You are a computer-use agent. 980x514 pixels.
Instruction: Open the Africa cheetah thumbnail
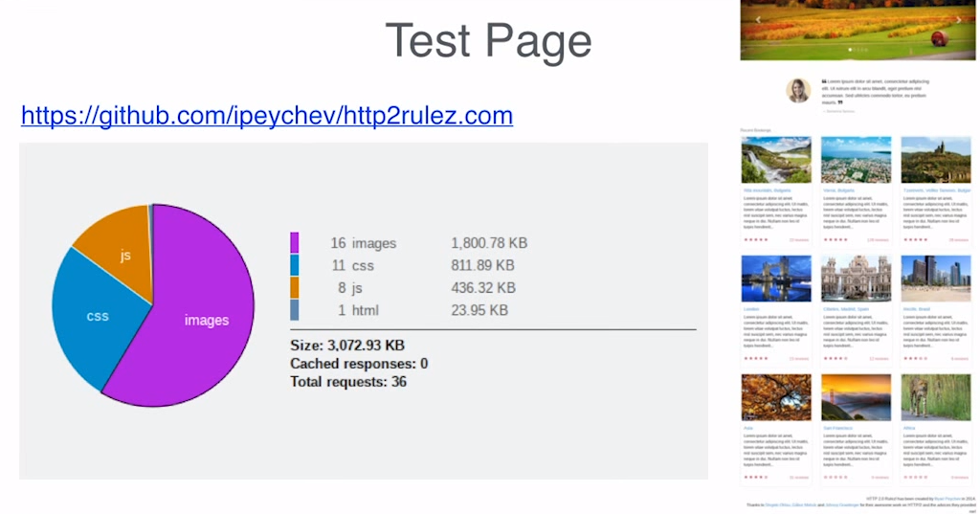[x=936, y=397]
